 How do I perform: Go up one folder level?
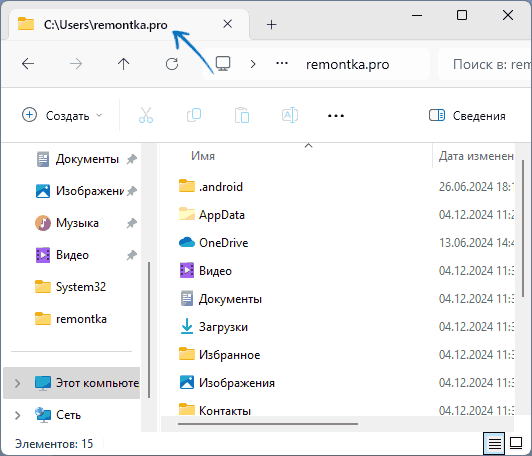coord(124,64)
